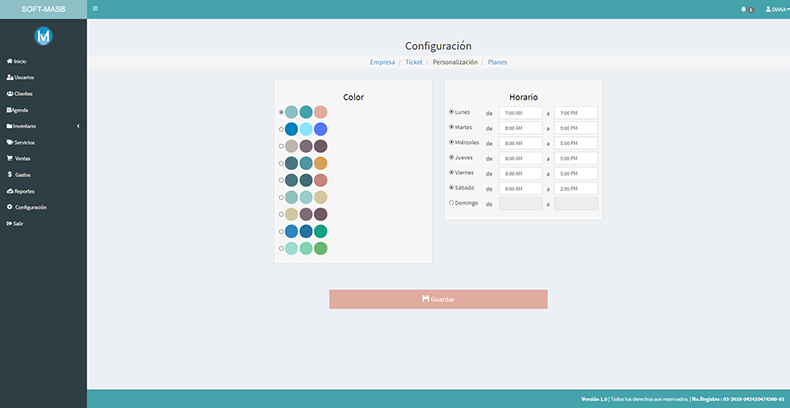Image resolution: width=790 pixels, height=408 pixels.
Task: Switch to the Planes tab
Action: [x=497, y=62]
